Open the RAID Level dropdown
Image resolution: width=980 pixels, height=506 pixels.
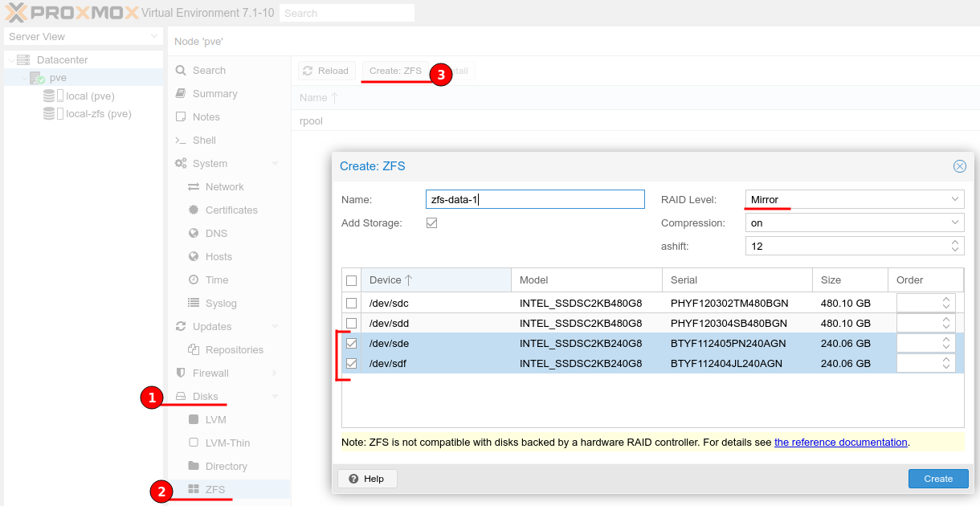[955, 199]
